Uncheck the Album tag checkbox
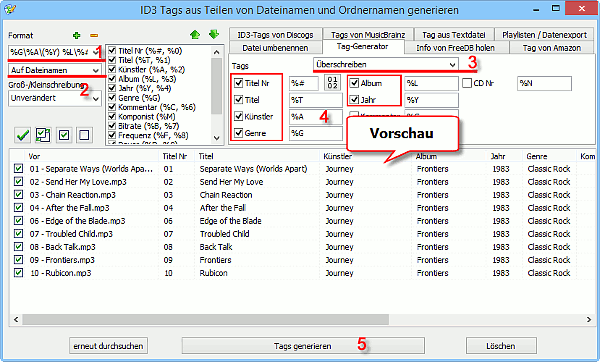600x362 pixels. tap(354, 83)
